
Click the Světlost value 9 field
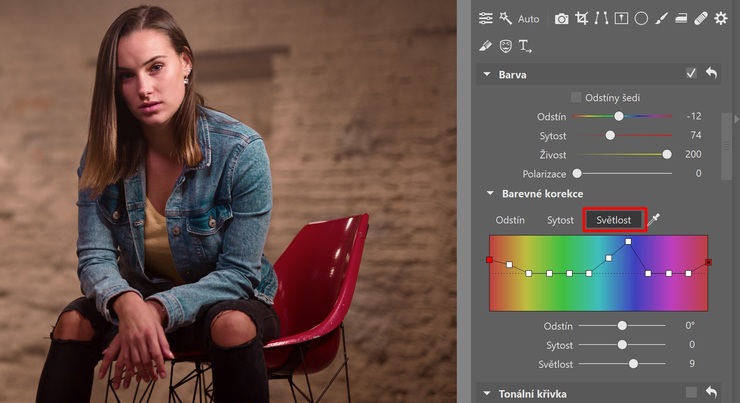[x=692, y=364]
